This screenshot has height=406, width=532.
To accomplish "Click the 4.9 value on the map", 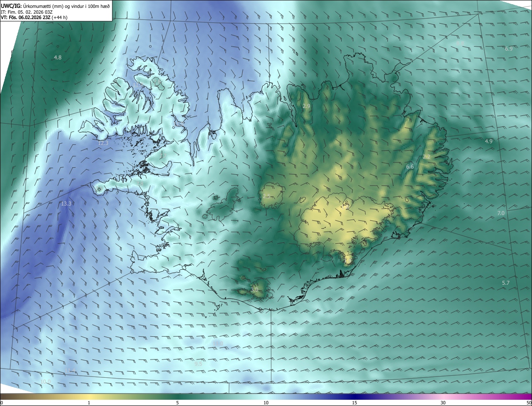I will pyautogui.click(x=489, y=141).
